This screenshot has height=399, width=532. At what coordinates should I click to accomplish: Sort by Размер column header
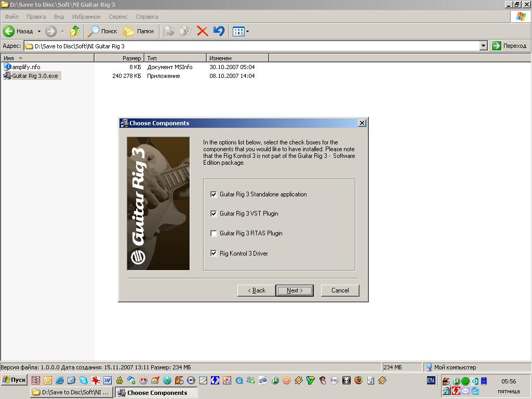point(119,58)
